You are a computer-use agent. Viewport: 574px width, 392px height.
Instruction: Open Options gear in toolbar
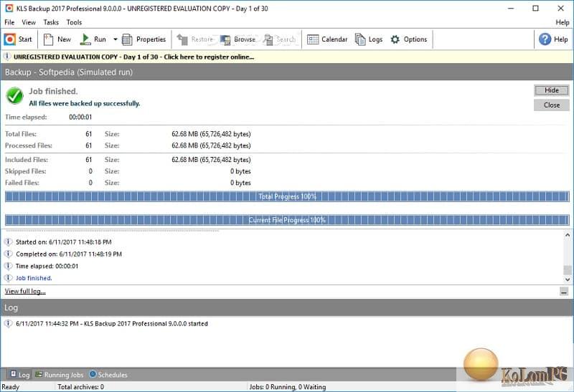tap(408, 39)
